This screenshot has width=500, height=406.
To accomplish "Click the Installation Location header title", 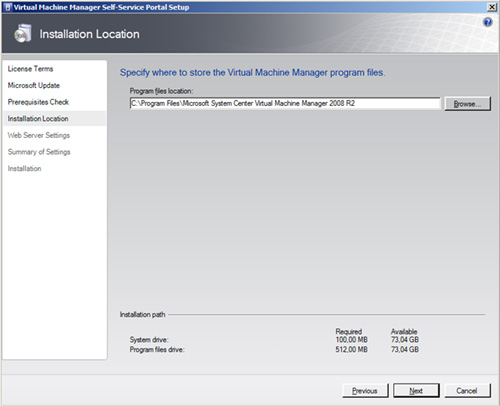I will click(89, 34).
